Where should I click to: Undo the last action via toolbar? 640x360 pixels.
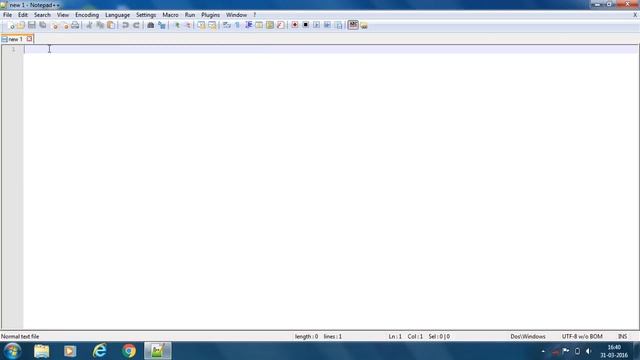click(125, 25)
